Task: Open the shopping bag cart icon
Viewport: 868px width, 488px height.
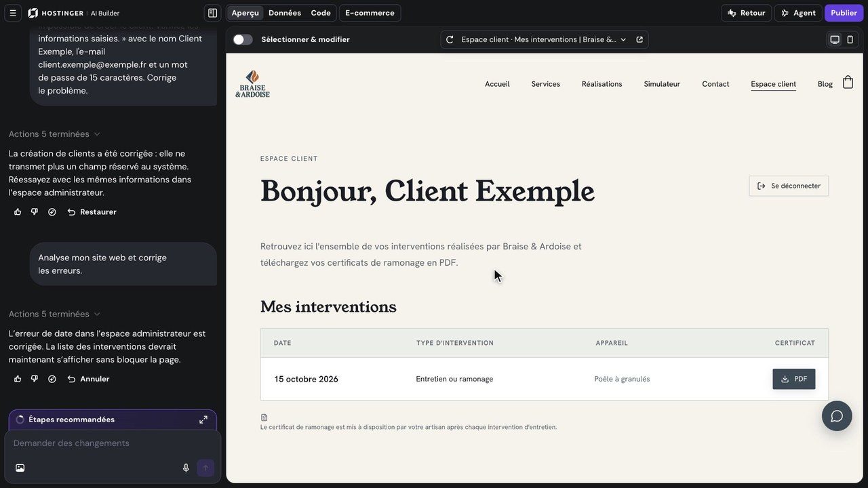Action: point(848,83)
